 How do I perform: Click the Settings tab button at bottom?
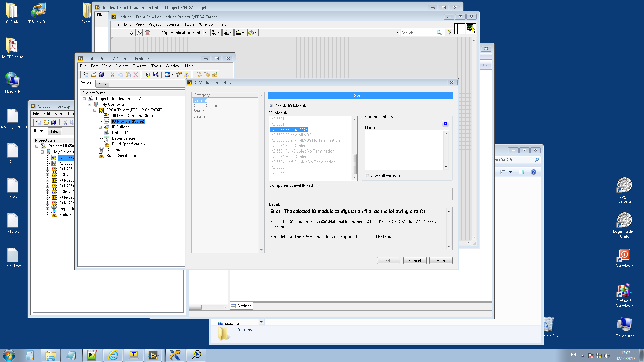[x=241, y=306]
